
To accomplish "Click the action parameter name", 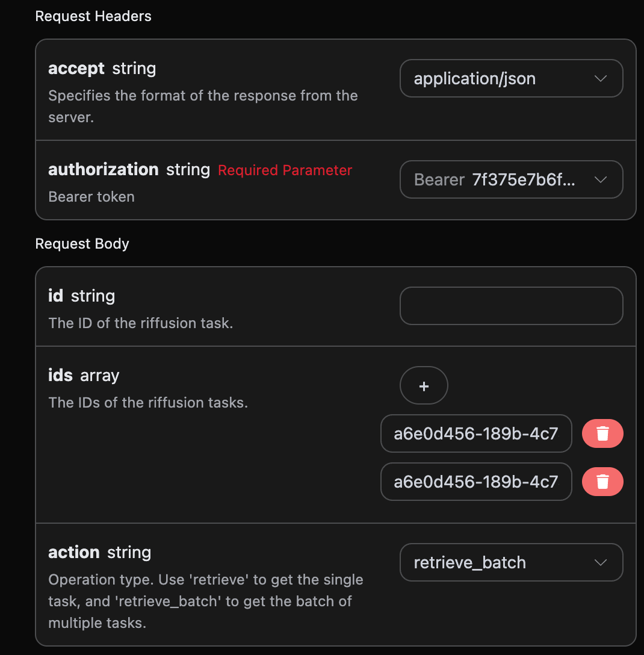I will click(x=73, y=553).
